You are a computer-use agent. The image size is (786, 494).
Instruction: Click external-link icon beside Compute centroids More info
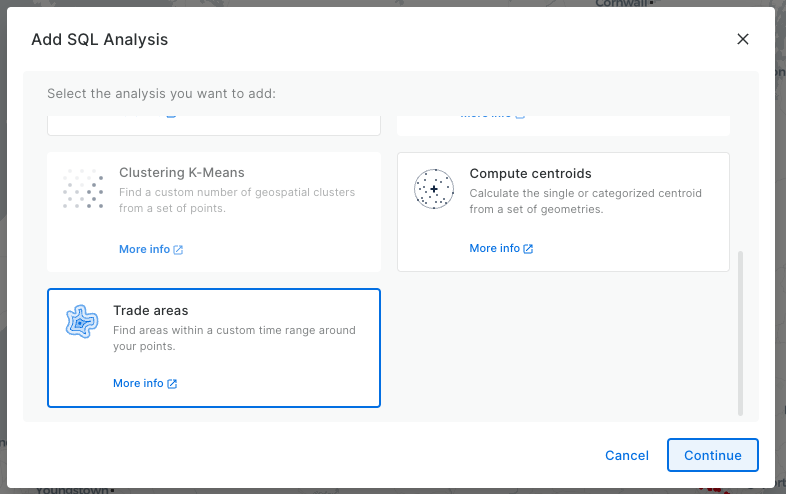pos(528,249)
